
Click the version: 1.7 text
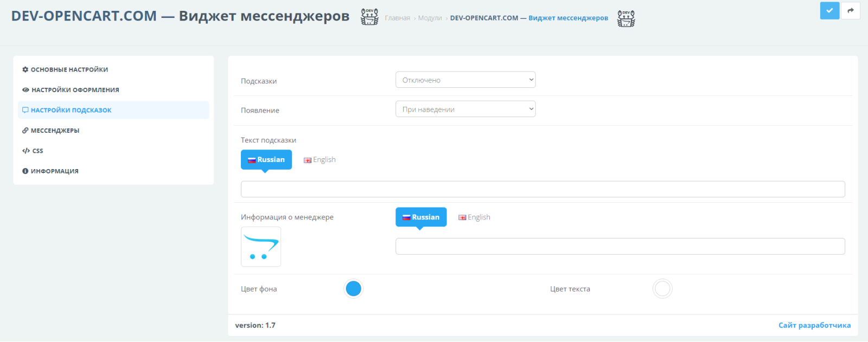255,325
